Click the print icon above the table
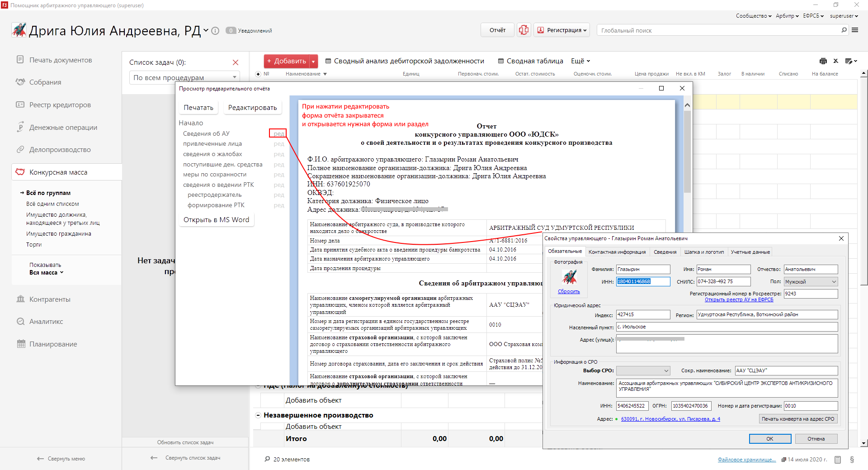This screenshot has width=868, height=470. (823, 61)
